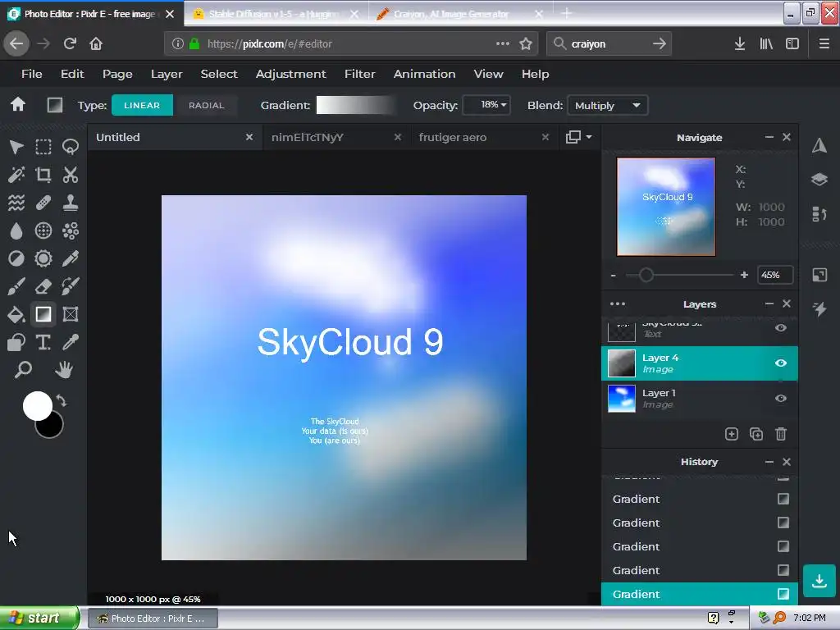
Task: Choose LINEAR gradient type
Action: coord(142,105)
